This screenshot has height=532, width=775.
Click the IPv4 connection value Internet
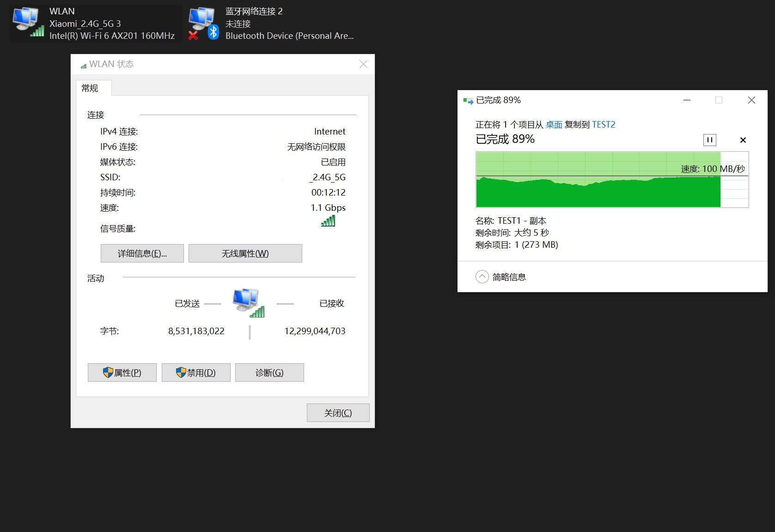click(x=330, y=131)
